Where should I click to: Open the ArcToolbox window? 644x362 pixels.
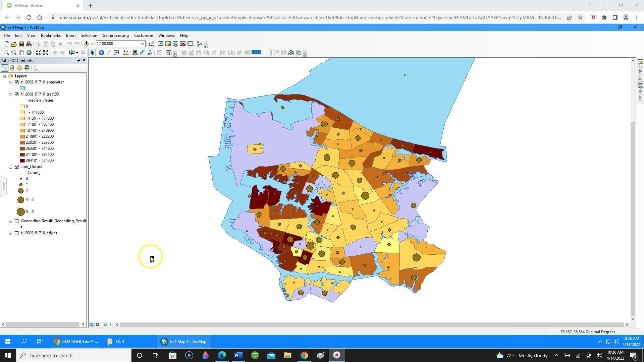click(183, 44)
